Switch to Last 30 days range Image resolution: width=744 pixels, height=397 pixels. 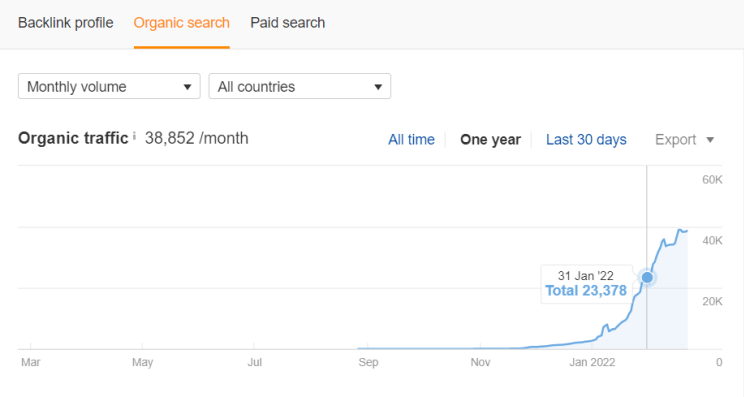click(x=586, y=139)
